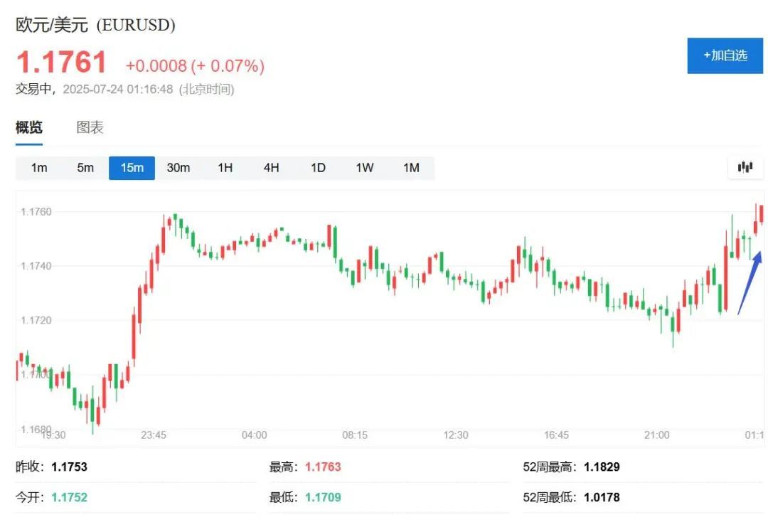Viewport: 768px width, 532px height.
Task: Show the 1D daily chart
Action: (318, 168)
